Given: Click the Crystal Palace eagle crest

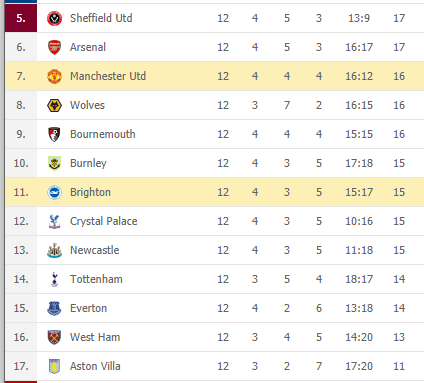Looking at the screenshot, I should [x=54, y=221].
